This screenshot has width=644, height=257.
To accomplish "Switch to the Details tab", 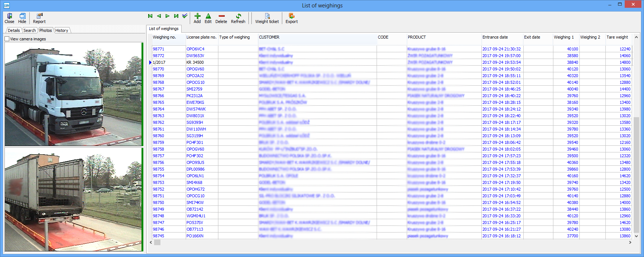I will (x=14, y=30).
